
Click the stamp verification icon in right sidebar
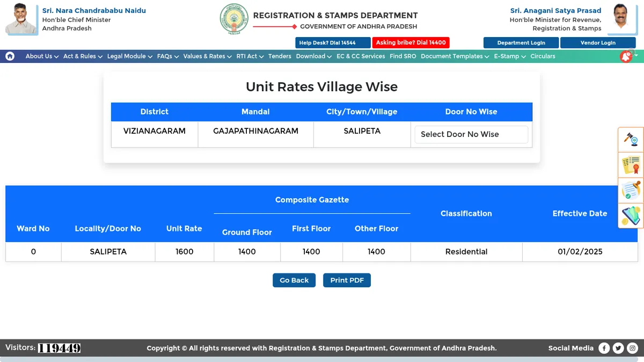tap(631, 190)
